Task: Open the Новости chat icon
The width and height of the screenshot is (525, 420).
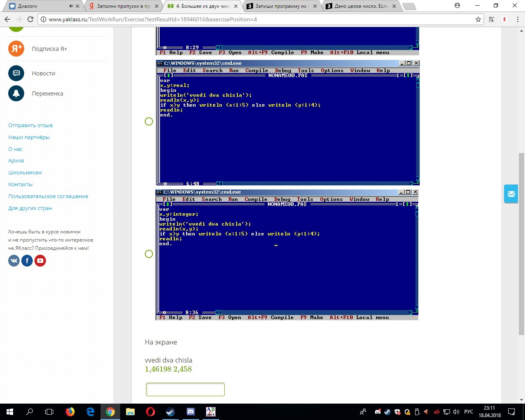Action: (x=16, y=73)
